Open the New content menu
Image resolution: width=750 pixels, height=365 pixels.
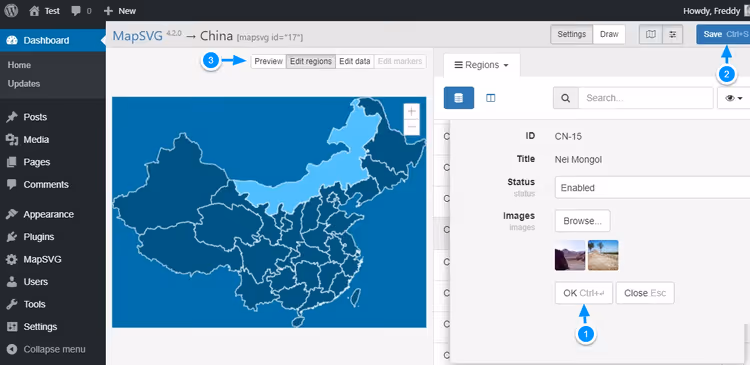[x=120, y=11]
